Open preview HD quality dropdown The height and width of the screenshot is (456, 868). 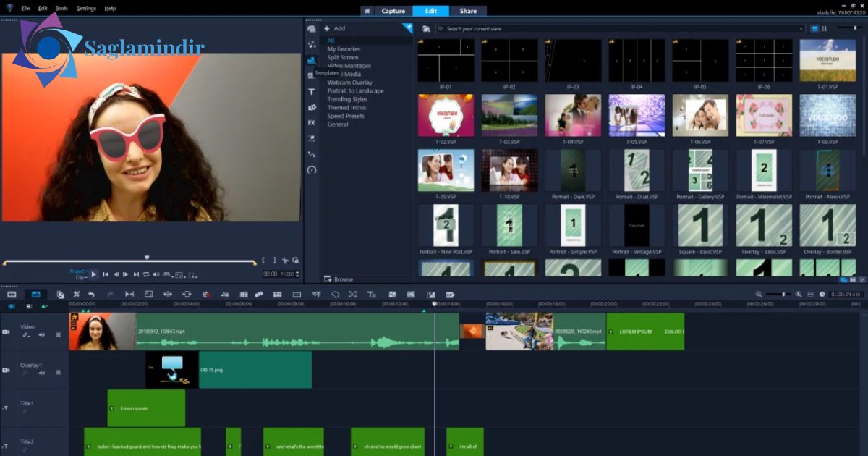point(168,275)
